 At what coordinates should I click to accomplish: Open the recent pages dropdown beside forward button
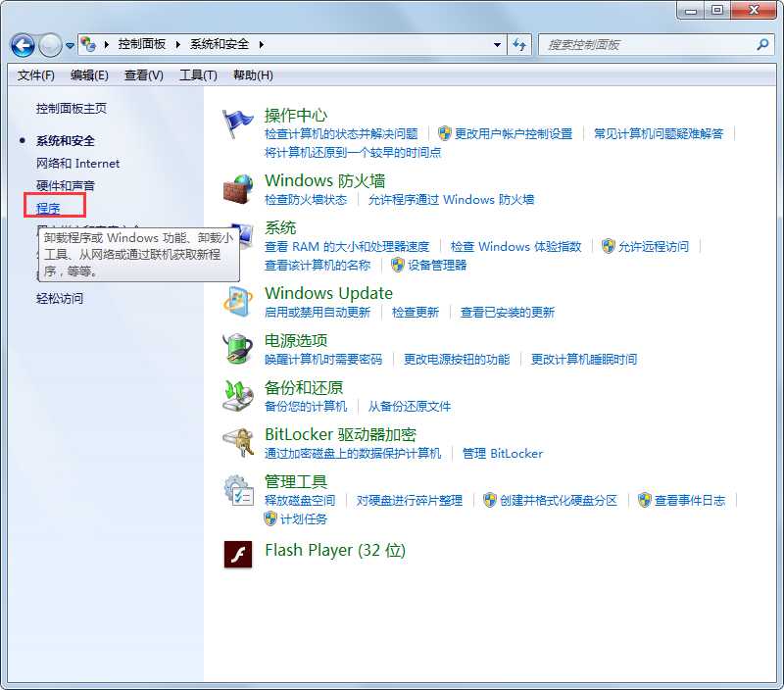(x=69, y=45)
